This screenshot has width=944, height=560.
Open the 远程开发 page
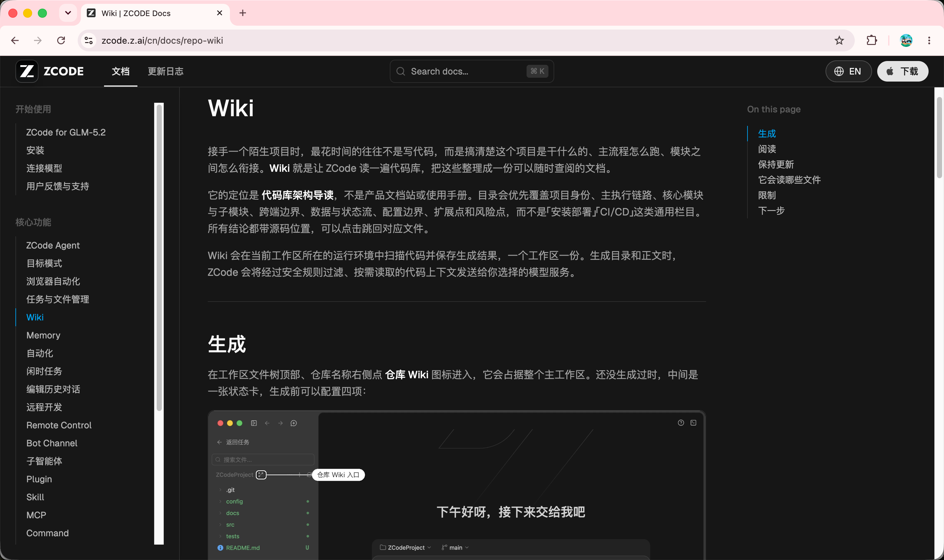[44, 407]
